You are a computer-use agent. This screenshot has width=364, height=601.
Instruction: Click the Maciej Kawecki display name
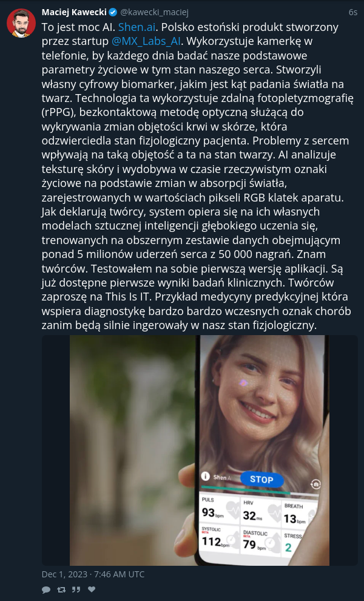pyautogui.click(x=74, y=12)
